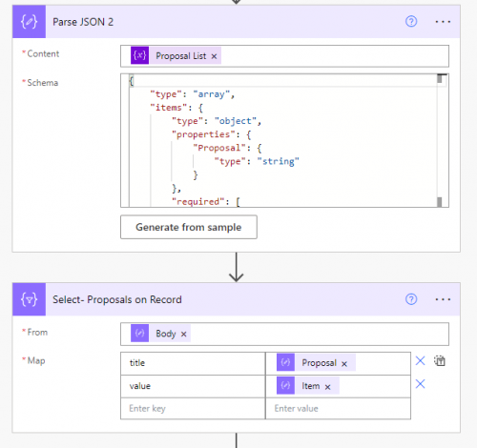This screenshot has width=477, height=448.
Task: Click the Proposal List variable icon
Action: pyautogui.click(x=139, y=55)
